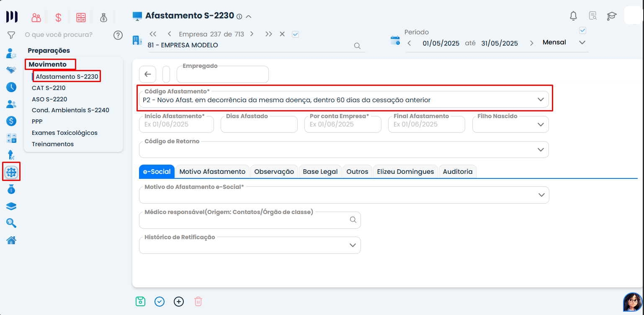Open the notifications bell icon
This screenshot has height=315, width=644.
pos(574,16)
